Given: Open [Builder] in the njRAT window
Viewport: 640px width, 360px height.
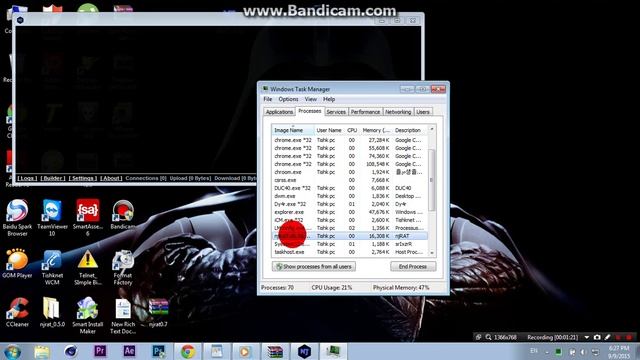Looking at the screenshot, I should click(53, 178).
